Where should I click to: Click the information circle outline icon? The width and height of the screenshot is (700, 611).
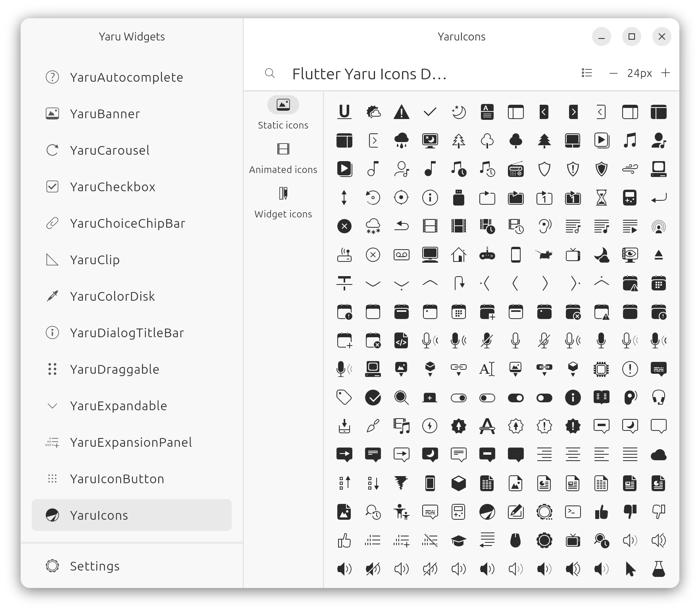coord(430,198)
